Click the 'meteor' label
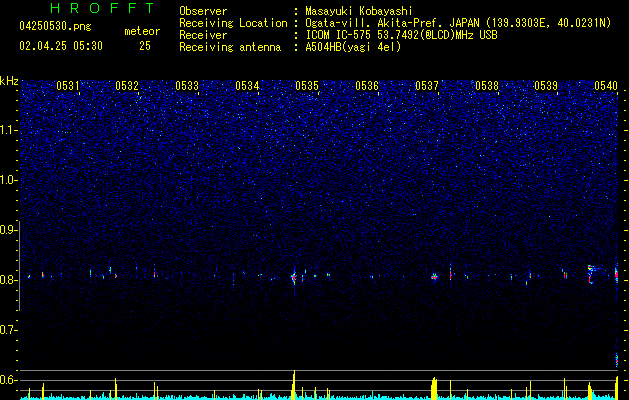The image size is (629, 400). (142, 31)
